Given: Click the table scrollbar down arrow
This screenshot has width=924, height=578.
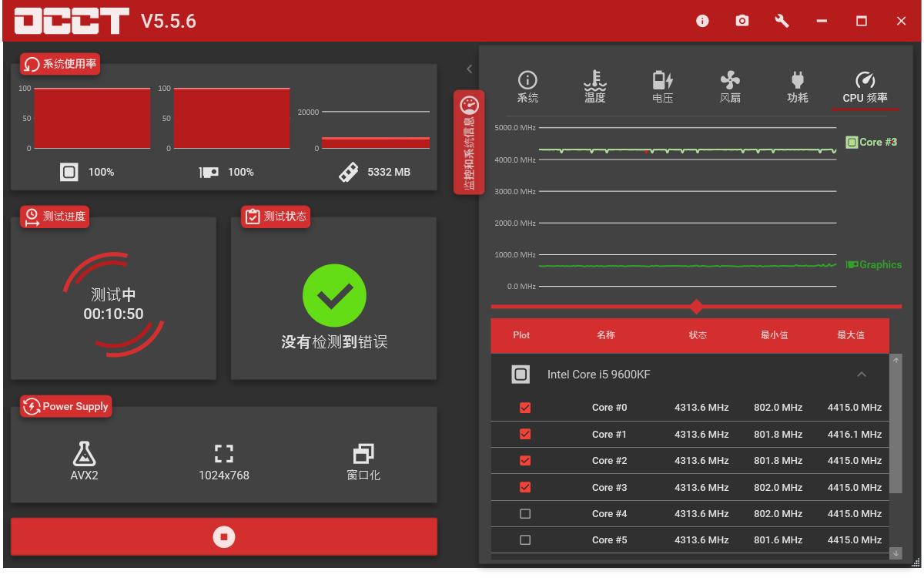Looking at the screenshot, I should click(x=896, y=553).
